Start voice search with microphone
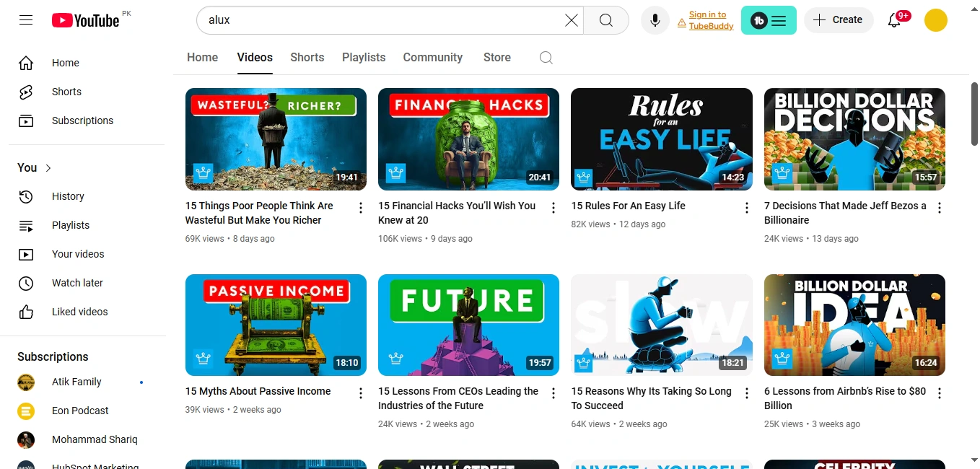This screenshot has width=980, height=469. 655,20
